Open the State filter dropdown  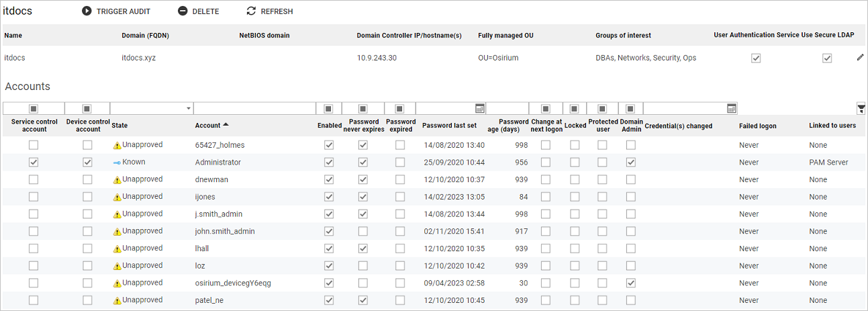(x=187, y=109)
